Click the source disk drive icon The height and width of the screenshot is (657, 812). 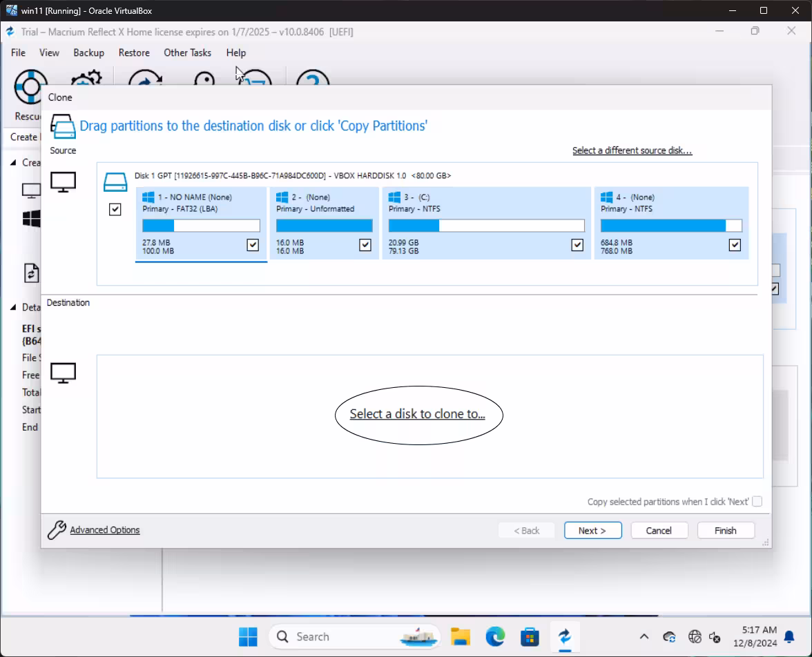click(115, 182)
